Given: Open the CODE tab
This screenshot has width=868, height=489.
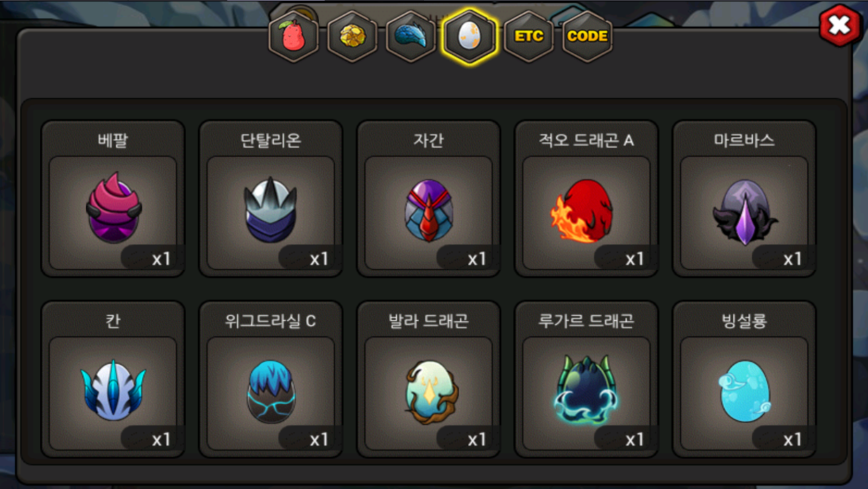Looking at the screenshot, I should pyautogui.click(x=587, y=36).
